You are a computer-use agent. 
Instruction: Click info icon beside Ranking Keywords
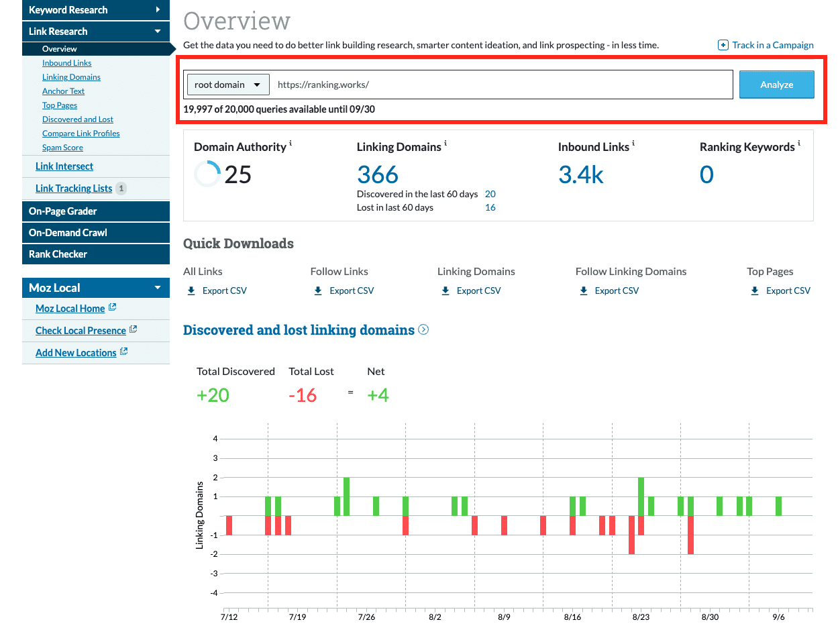799,144
